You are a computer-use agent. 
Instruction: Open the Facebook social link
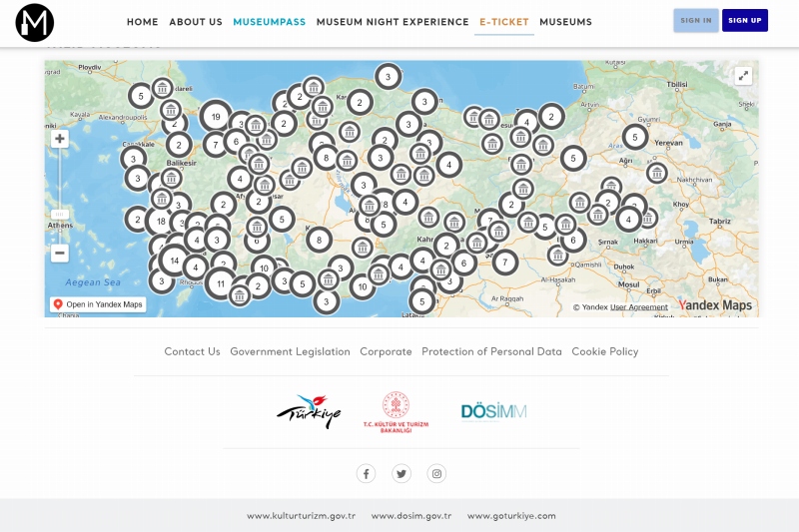[x=367, y=474]
